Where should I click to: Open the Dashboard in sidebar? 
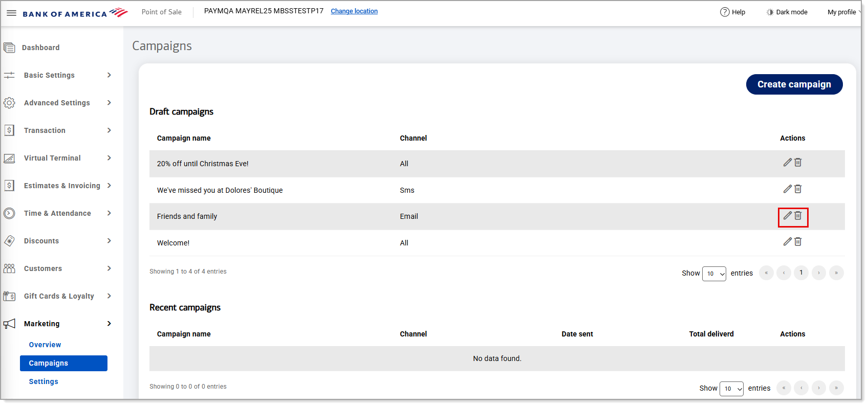tap(41, 48)
